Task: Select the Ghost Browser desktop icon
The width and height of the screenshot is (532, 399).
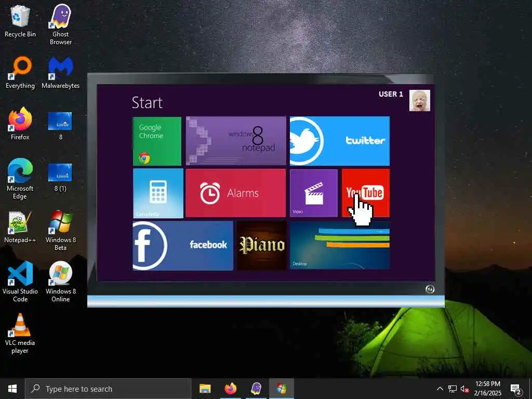Action: click(x=61, y=24)
